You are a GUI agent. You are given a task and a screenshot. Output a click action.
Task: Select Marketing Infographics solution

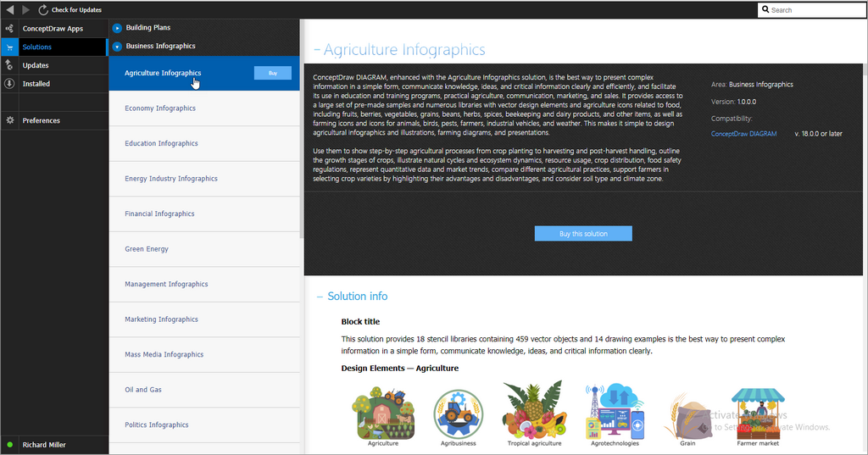(204, 319)
